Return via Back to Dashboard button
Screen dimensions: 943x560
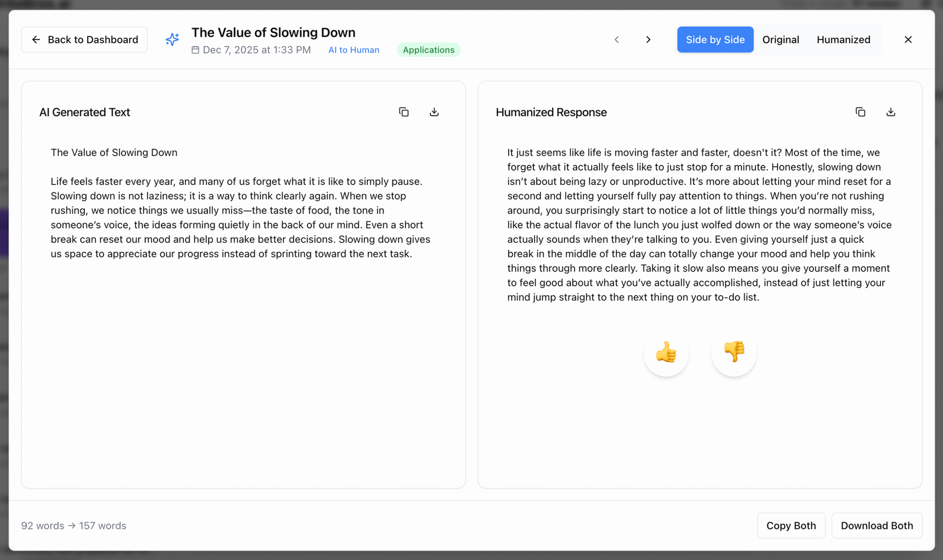point(84,39)
